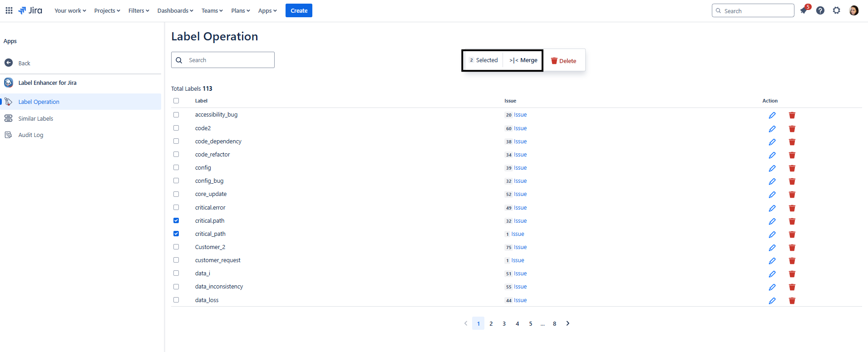The height and width of the screenshot is (352, 868).
Task: Edit the config label
Action: click(772, 168)
